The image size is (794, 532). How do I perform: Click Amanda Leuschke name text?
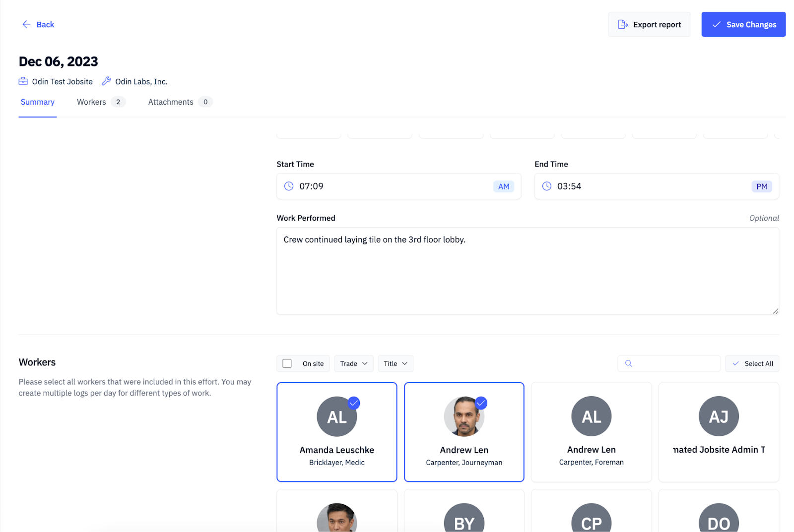[337, 450]
